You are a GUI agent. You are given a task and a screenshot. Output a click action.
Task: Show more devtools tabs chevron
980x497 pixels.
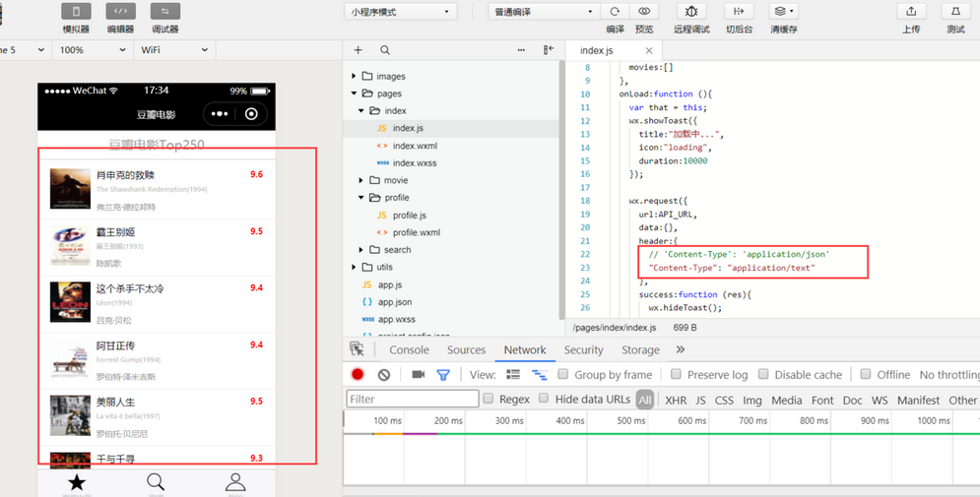[x=681, y=349]
